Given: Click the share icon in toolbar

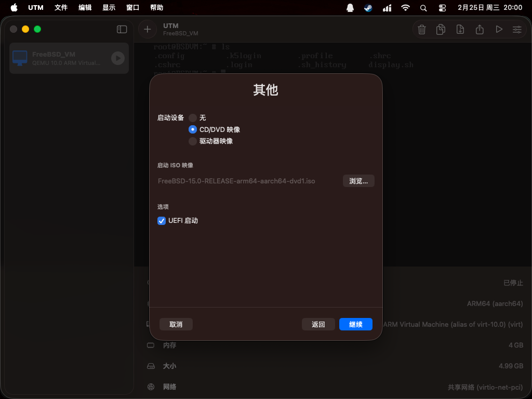Looking at the screenshot, I should [480, 30].
